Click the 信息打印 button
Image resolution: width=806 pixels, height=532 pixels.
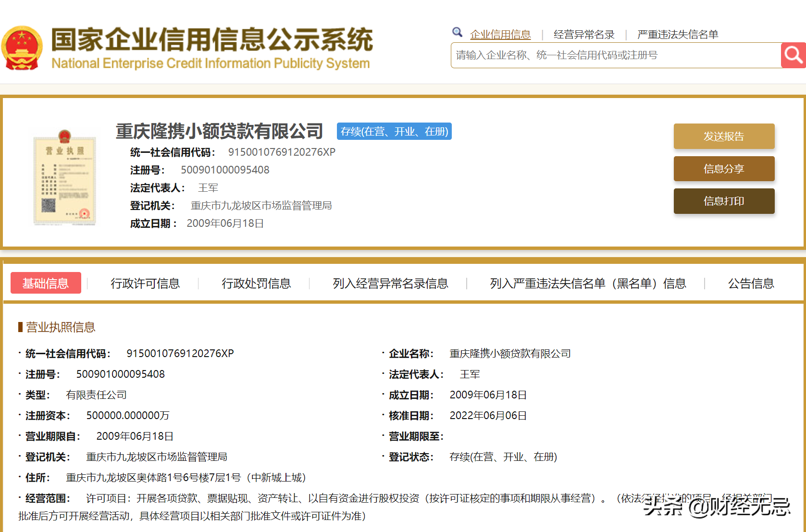coord(724,201)
